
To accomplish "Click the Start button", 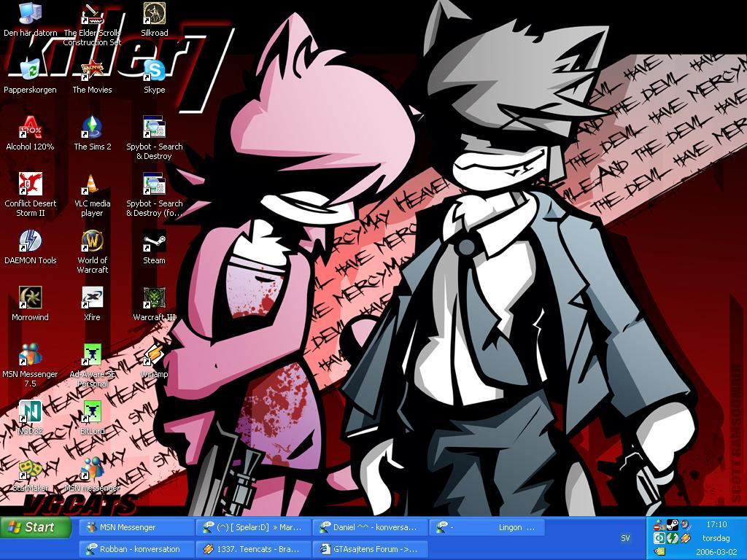I will (36, 527).
